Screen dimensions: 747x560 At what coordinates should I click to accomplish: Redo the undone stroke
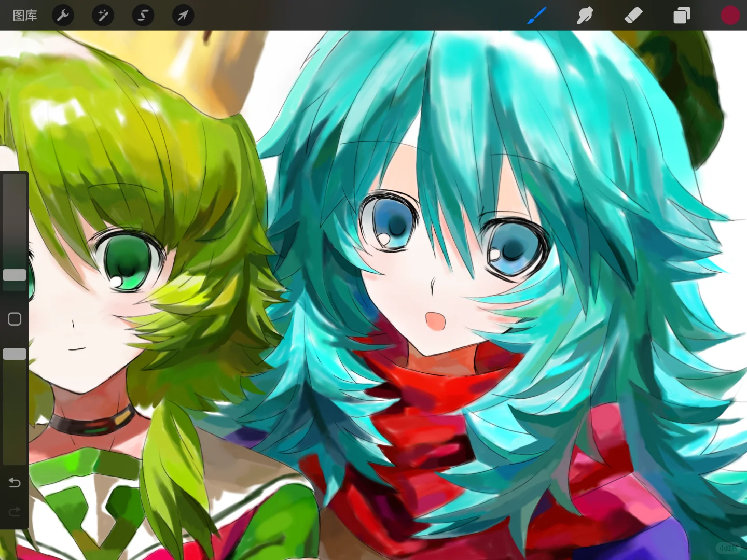(15, 512)
